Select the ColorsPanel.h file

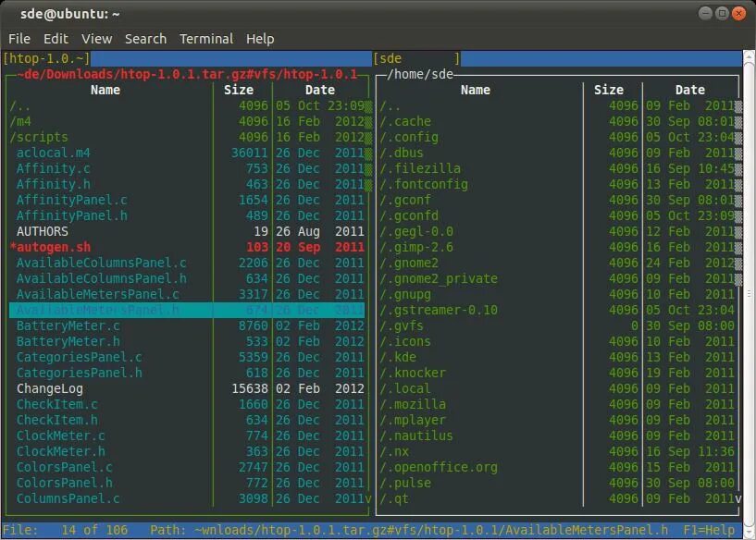point(187,484)
